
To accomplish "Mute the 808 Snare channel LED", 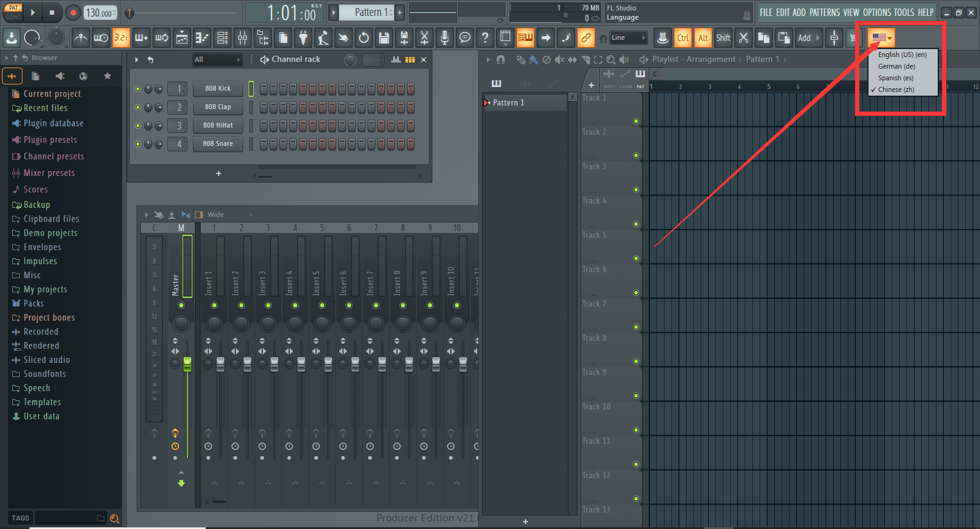I will click(138, 144).
